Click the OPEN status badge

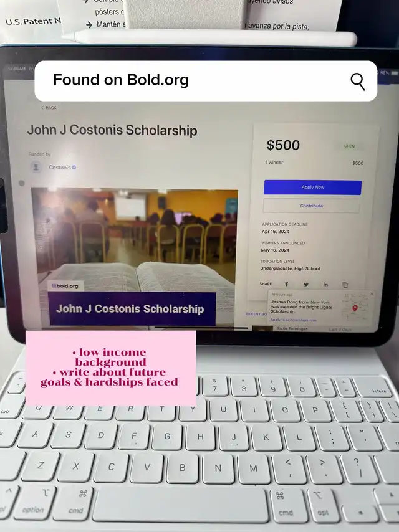coord(349,146)
